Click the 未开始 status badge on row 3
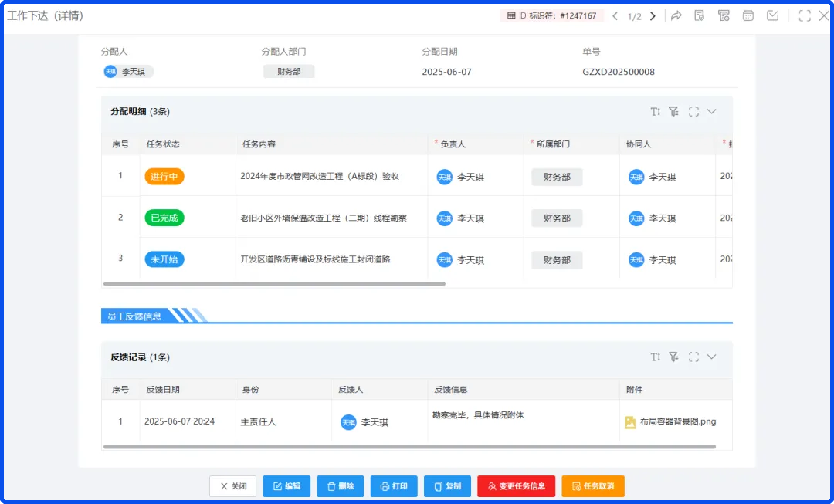834x504 pixels. pos(164,259)
